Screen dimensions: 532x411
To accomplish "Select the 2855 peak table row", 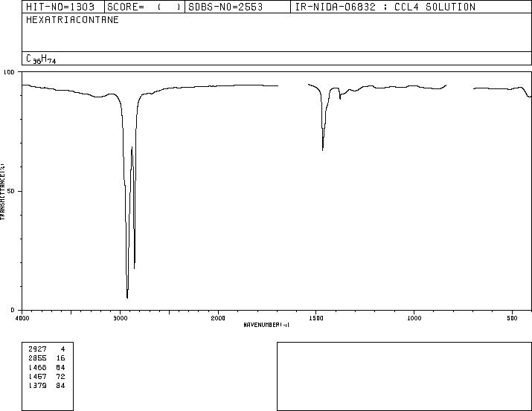I will pyautogui.click(x=47, y=358).
